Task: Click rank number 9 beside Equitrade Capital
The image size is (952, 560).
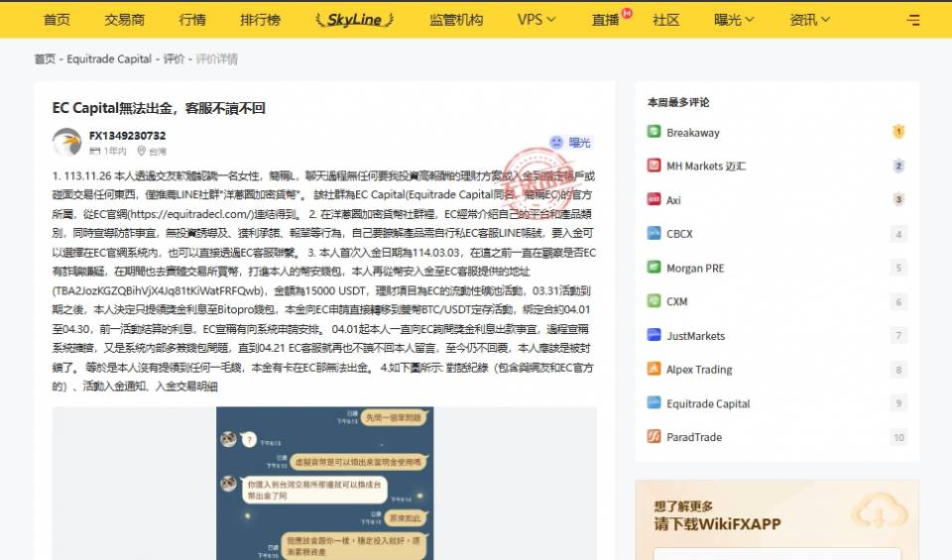Action: (x=898, y=403)
